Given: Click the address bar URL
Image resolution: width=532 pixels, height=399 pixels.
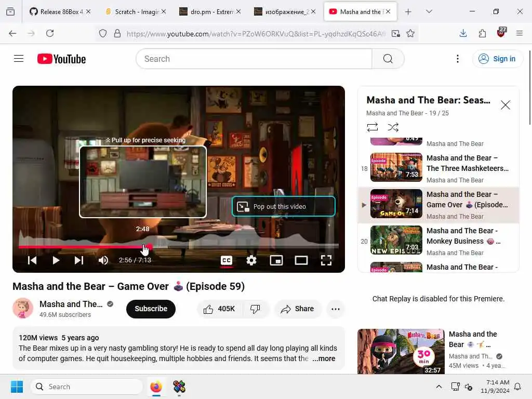Looking at the screenshot, I should tap(256, 34).
